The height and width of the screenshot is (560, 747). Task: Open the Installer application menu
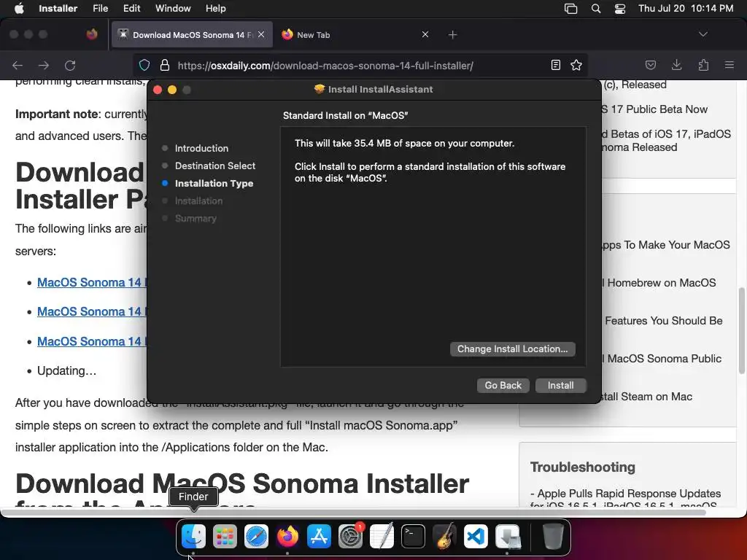pyautogui.click(x=58, y=8)
